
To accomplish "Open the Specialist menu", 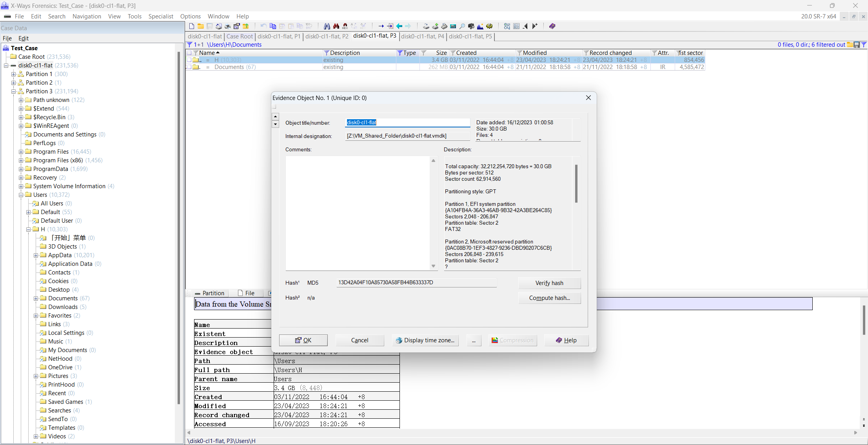I will tap(161, 16).
